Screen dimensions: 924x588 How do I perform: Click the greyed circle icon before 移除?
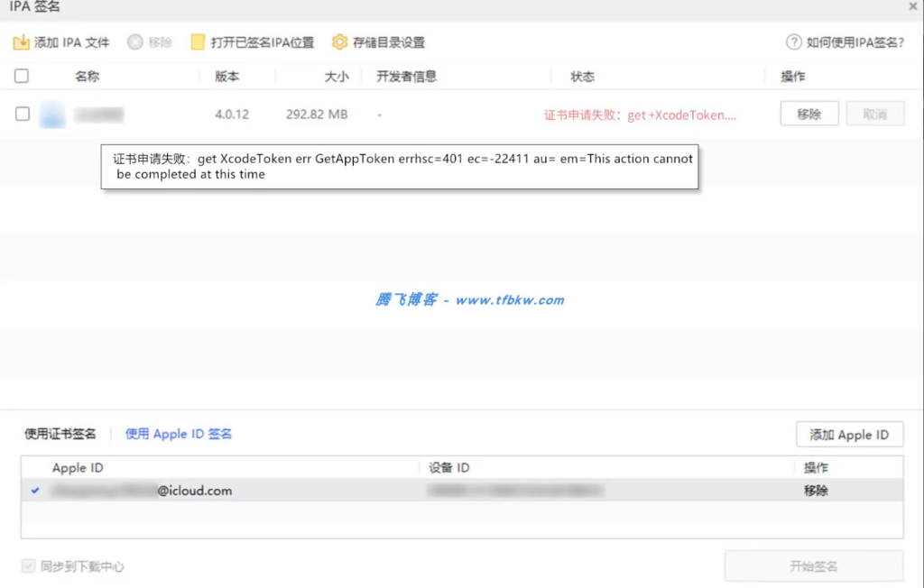pyautogui.click(x=135, y=41)
